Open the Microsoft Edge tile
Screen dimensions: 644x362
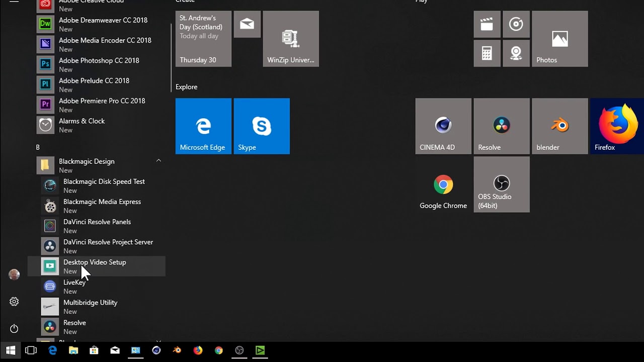tap(203, 126)
